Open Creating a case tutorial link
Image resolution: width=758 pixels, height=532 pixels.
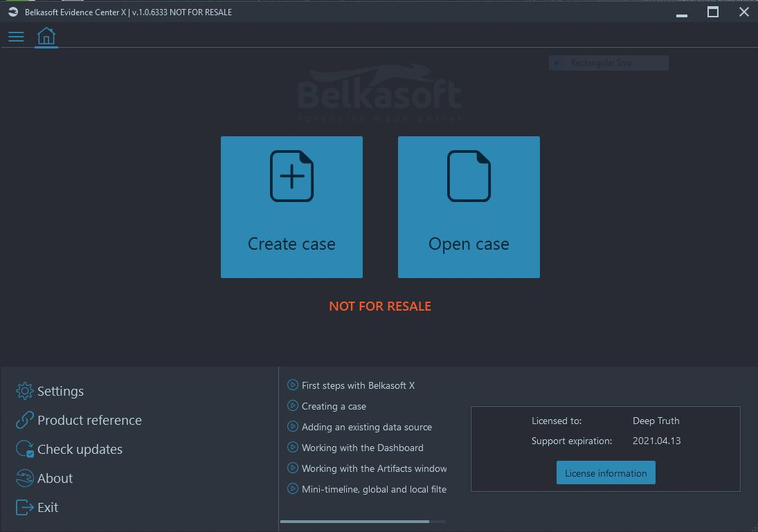334,406
